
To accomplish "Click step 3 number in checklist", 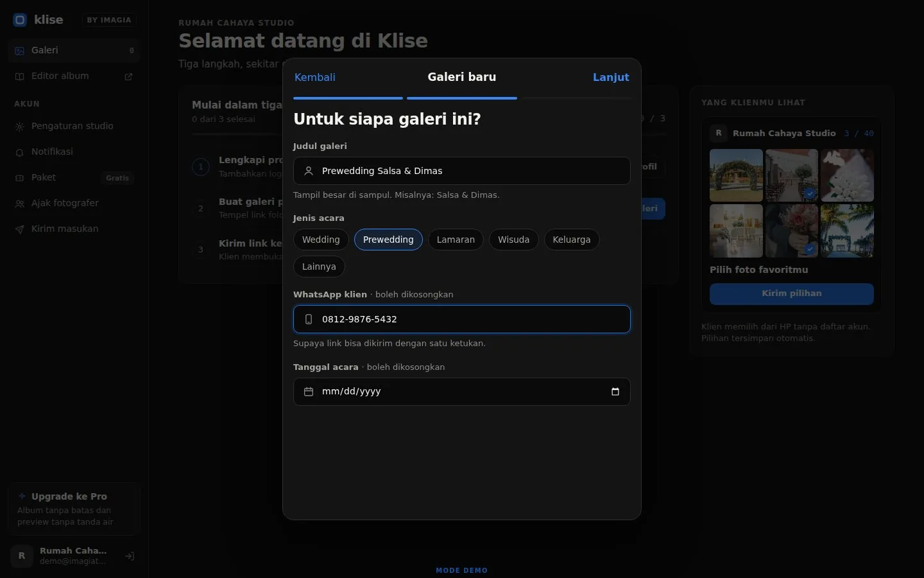I will click(x=201, y=250).
